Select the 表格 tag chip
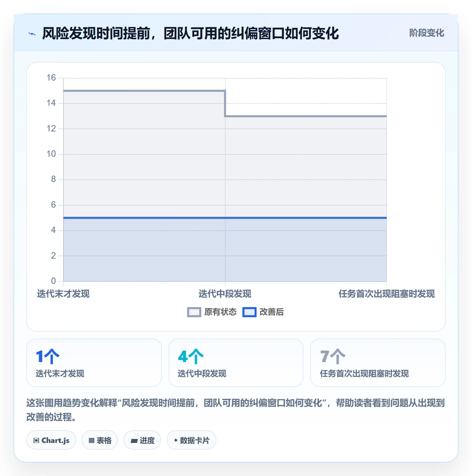Viewport: 472px width, 476px height. click(x=100, y=440)
